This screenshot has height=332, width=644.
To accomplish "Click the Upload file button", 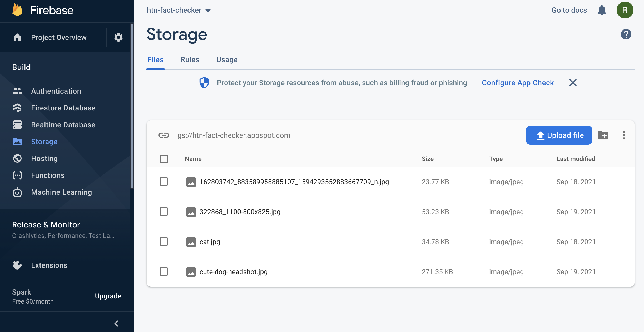I will pyautogui.click(x=559, y=135).
